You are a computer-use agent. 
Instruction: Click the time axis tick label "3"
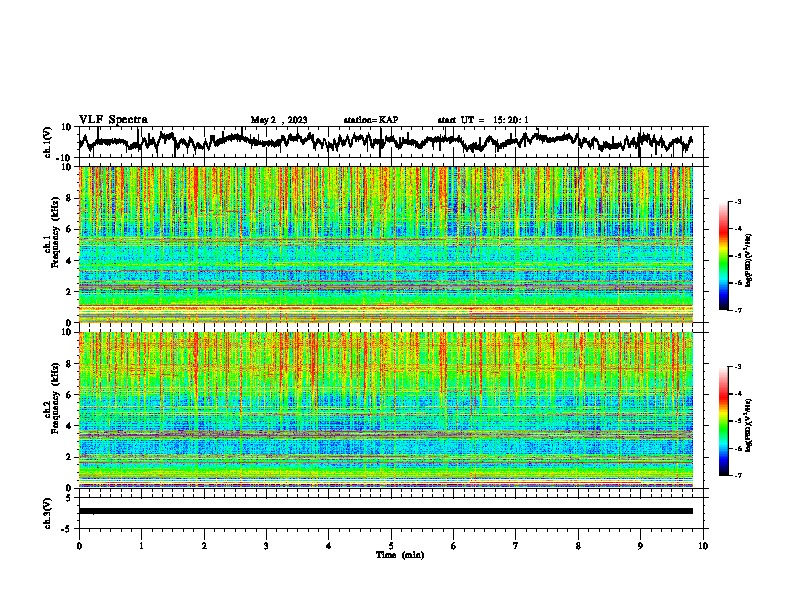(x=266, y=546)
